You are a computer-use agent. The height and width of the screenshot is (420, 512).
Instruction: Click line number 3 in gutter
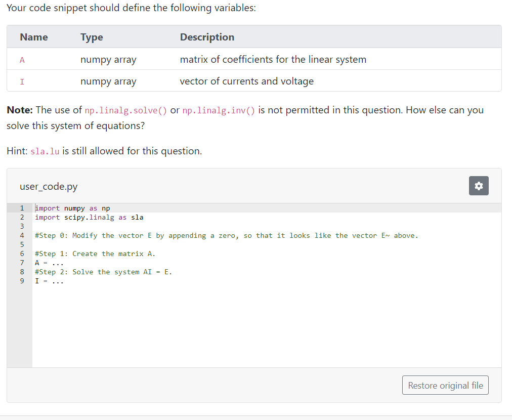pos(22,226)
